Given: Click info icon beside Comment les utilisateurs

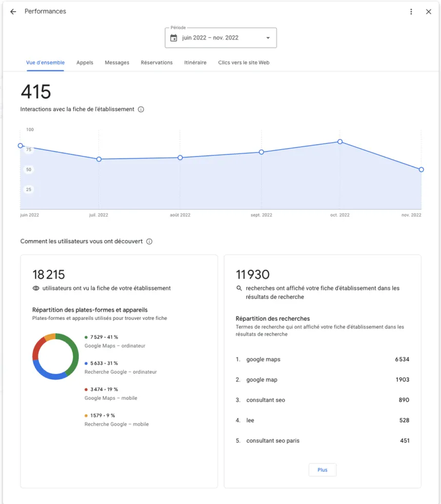Looking at the screenshot, I should pos(149,241).
